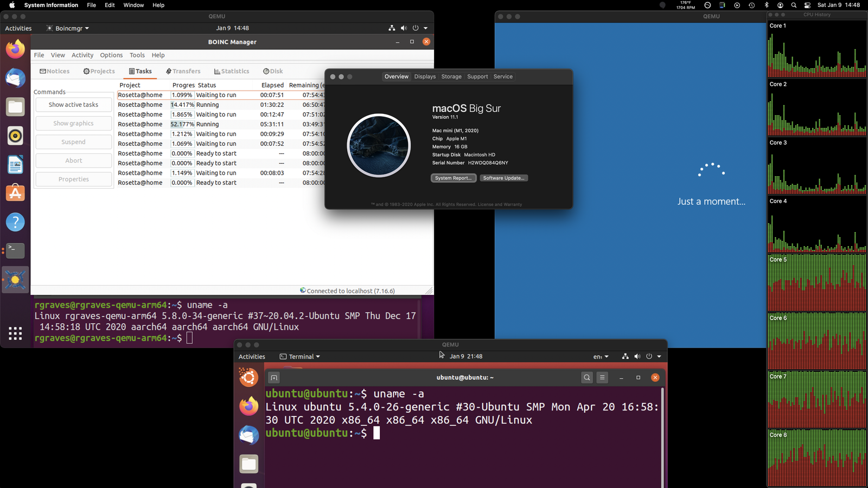
Task: Click the System Report button
Action: [453, 178]
